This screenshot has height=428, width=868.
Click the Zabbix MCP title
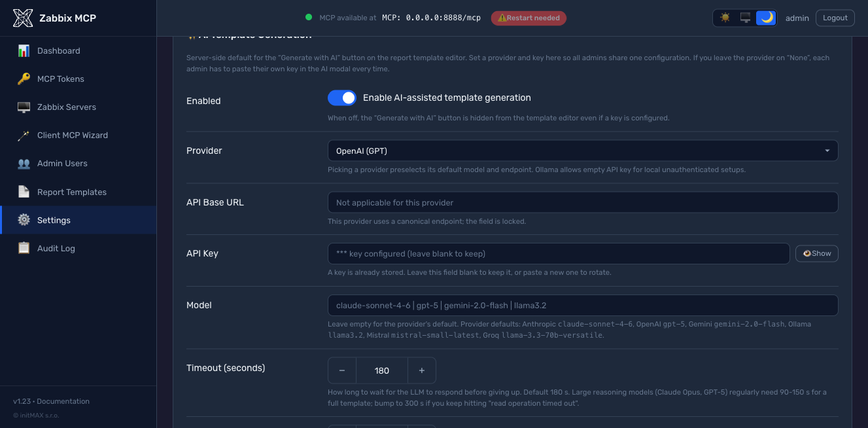coord(67,18)
